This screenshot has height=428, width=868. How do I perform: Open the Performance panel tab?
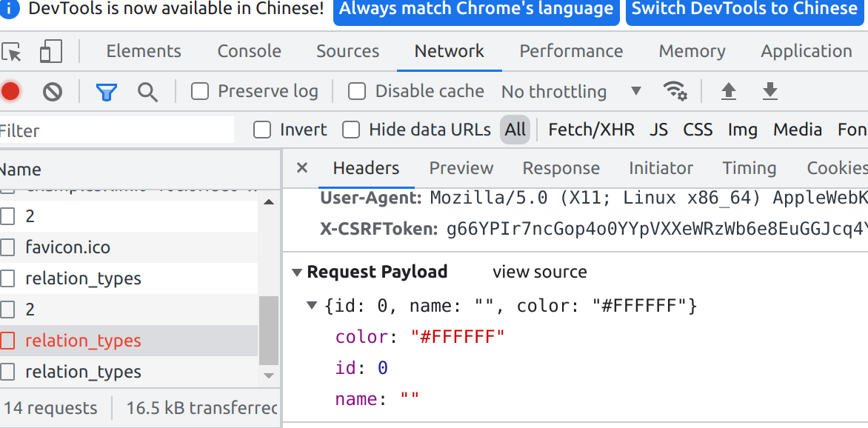tap(570, 51)
